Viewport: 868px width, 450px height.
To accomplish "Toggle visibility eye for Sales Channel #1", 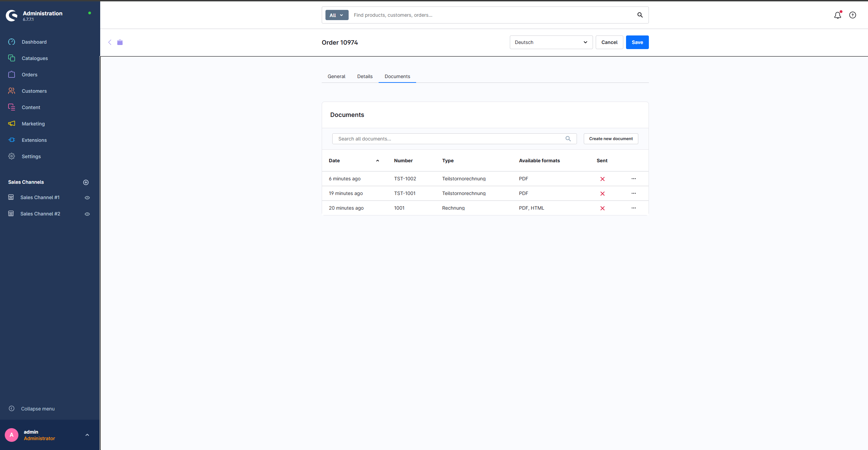I will [x=87, y=198].
